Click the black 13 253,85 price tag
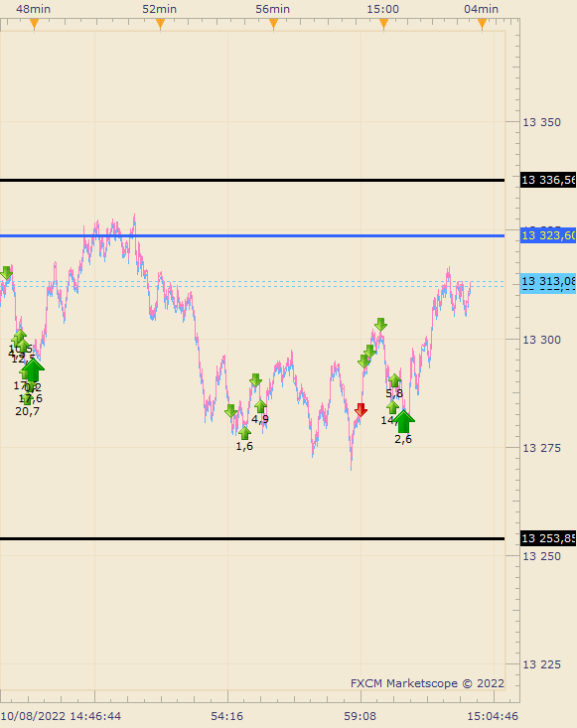 (x=548, y=538)
